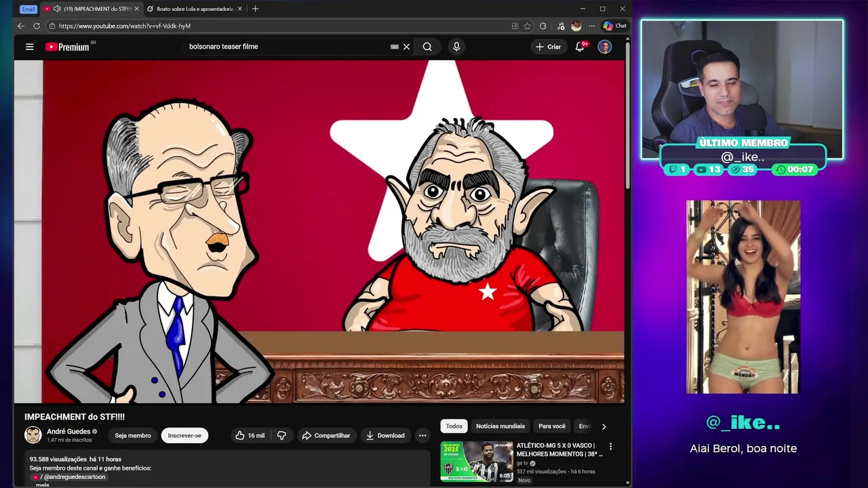Open the browser profile avatar

tap(576, 26)
